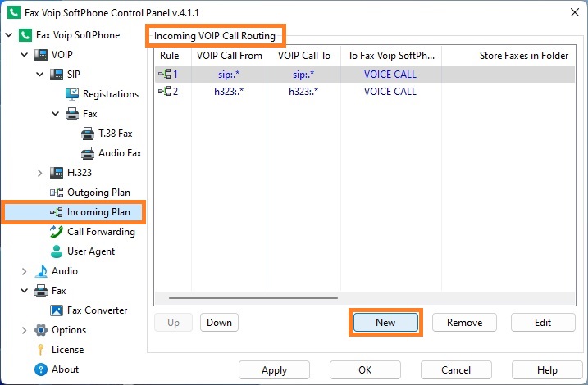Click VOICE CALL in rule 2 row
The height and width of the screenshot is (385, 588).
[390, 92]
